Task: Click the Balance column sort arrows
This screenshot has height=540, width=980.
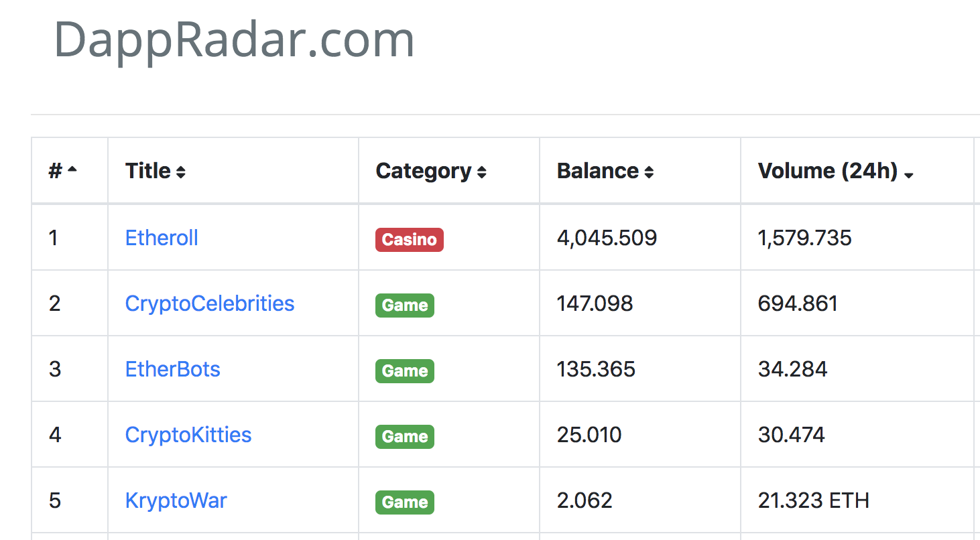Action: pos(648,172)
